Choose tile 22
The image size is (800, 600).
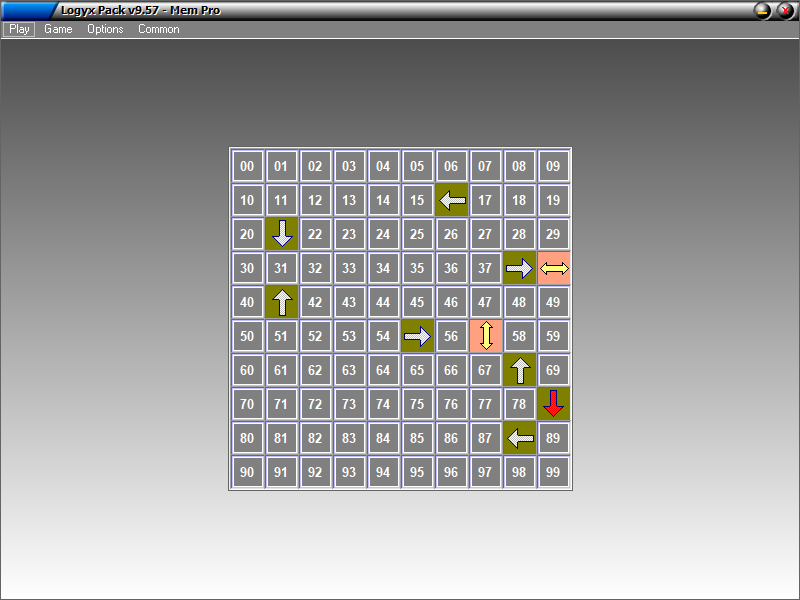coord(315,234)
